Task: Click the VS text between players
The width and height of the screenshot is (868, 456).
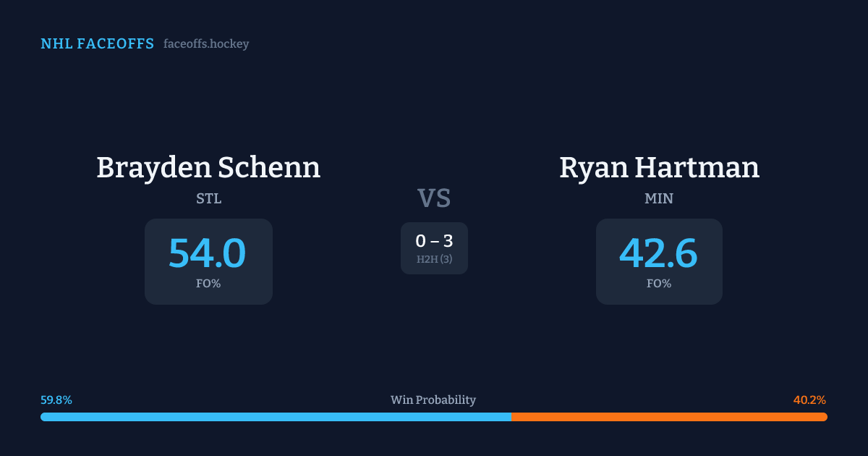Action: pos(434,198)
